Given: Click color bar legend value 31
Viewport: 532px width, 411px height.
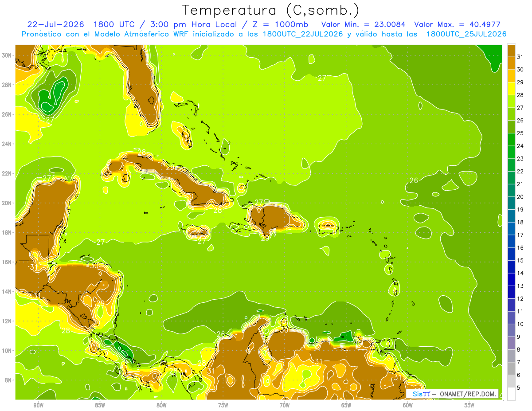Looking at the screenshot, I should point(520,57).
